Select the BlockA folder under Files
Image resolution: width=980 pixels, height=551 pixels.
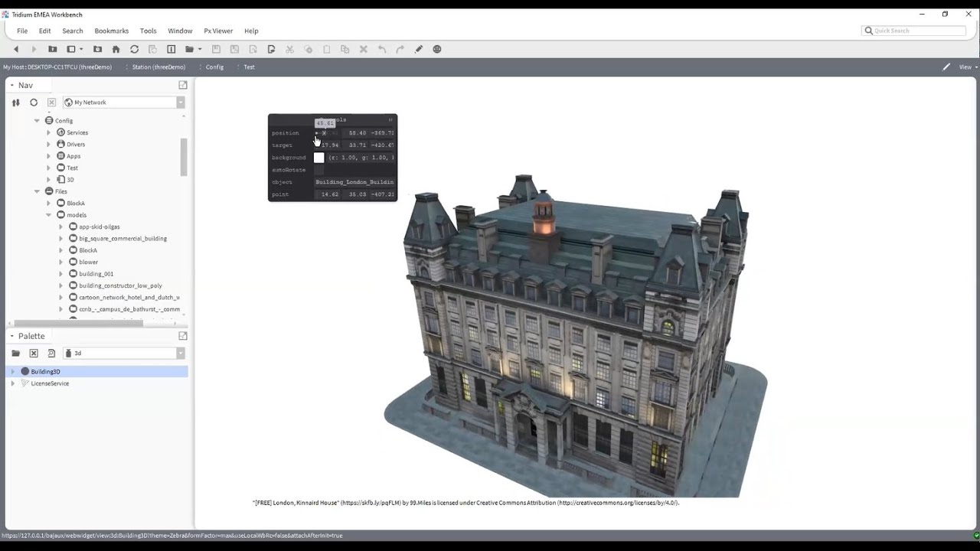(x=76, y=204)
